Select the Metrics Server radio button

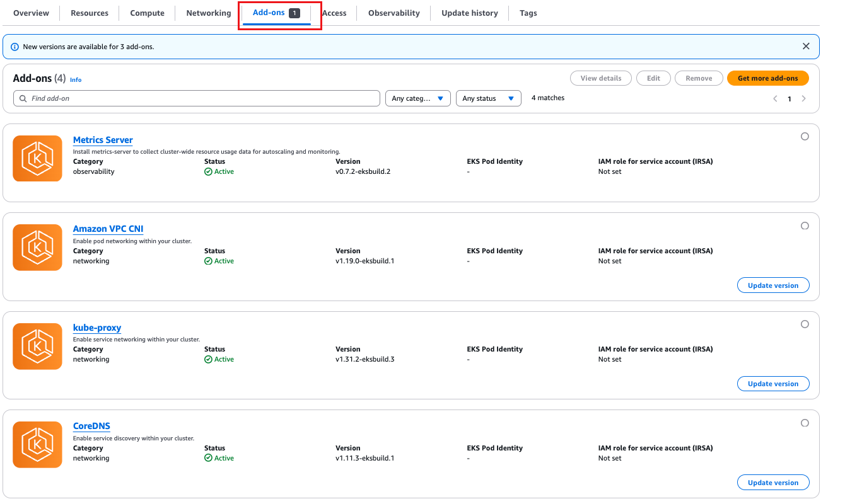point(805,136)
